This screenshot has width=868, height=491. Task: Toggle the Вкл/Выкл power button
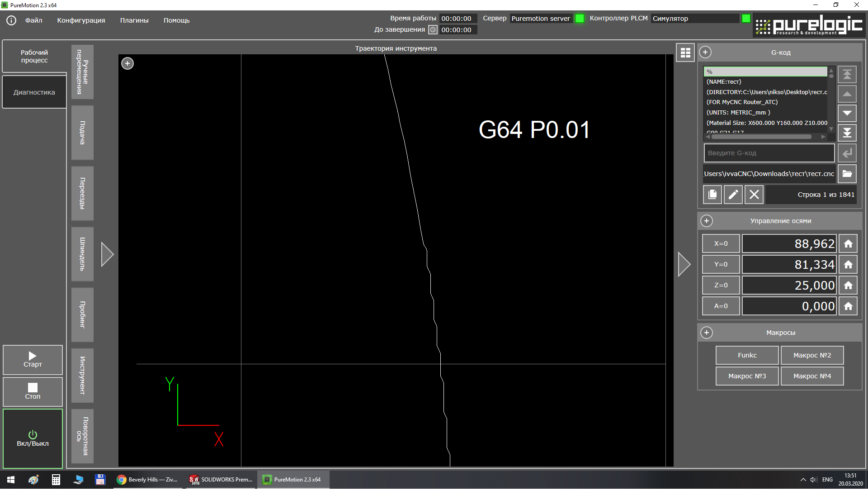coord(33,439)
